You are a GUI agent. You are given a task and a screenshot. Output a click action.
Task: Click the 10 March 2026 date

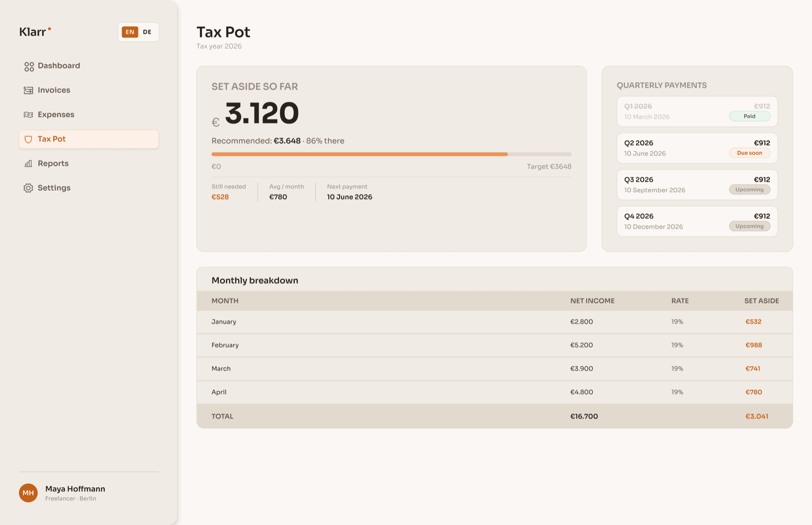647,117
